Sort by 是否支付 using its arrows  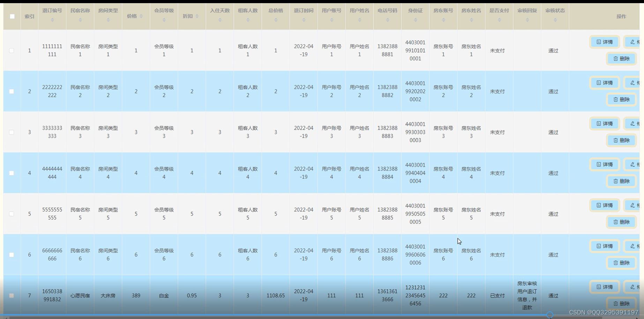pyautogui.click(x=499, y=20)
